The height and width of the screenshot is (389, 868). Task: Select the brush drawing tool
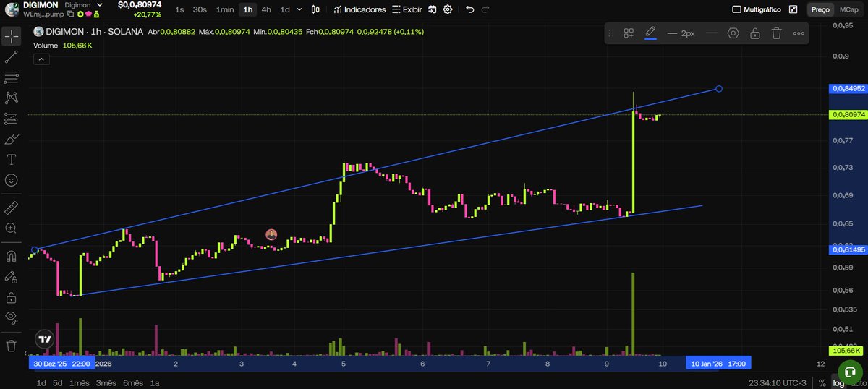11,139
